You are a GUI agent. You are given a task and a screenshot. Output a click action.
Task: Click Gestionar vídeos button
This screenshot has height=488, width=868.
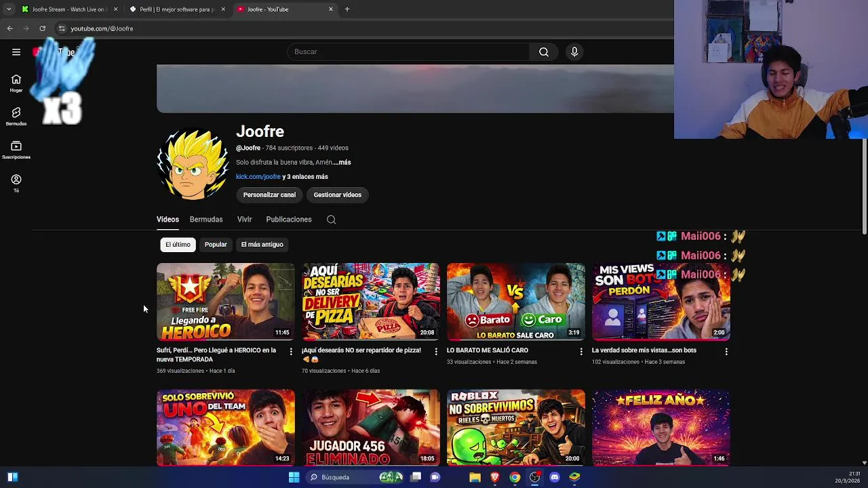338,195
